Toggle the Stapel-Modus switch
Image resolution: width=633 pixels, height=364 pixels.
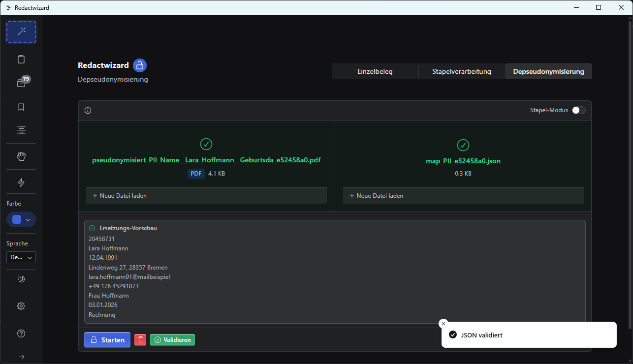(x=579, y=110)
